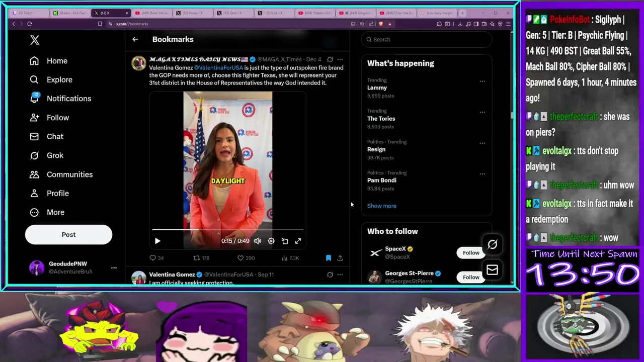Open a new browser tab
This screenshot has height=362, width=644.
[x=463, y=13]
